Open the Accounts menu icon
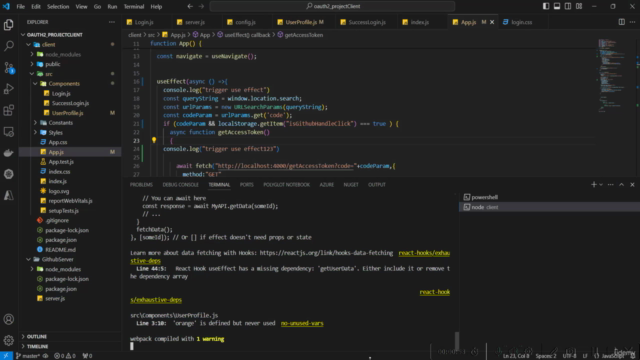This screenshot has height=360, width=640. click(9, 319)
